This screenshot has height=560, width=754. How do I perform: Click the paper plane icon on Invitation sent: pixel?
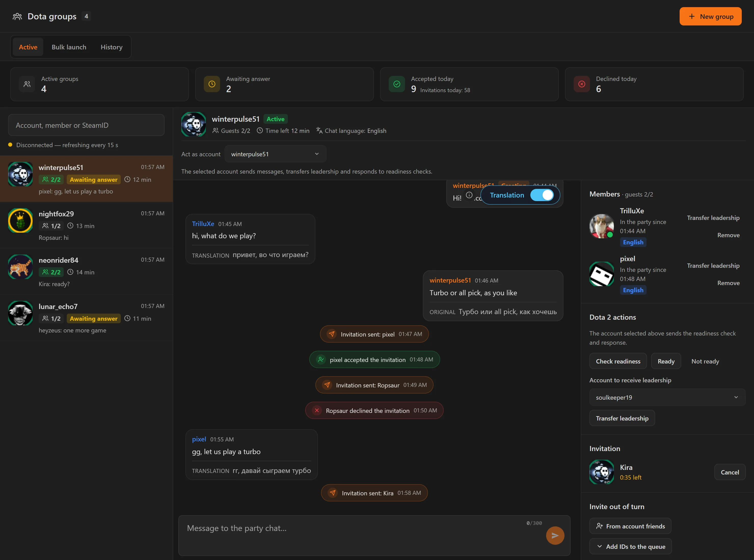332,334
